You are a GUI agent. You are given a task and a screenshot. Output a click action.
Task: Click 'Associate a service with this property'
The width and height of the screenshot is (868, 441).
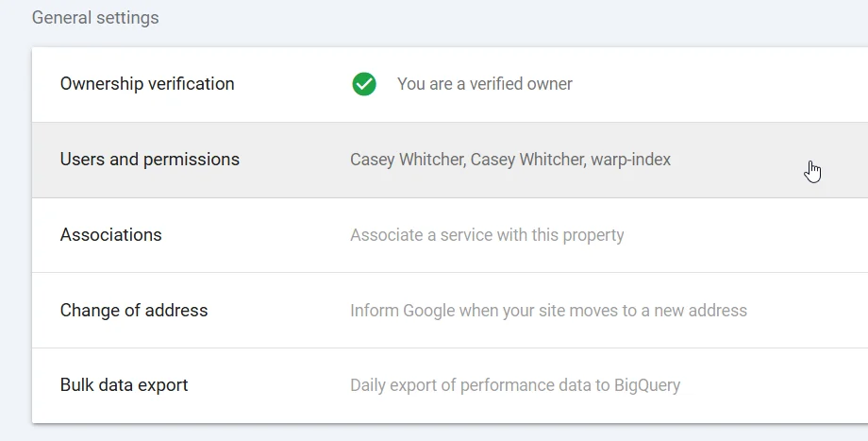pyautogui.click(x=487, y=235)
